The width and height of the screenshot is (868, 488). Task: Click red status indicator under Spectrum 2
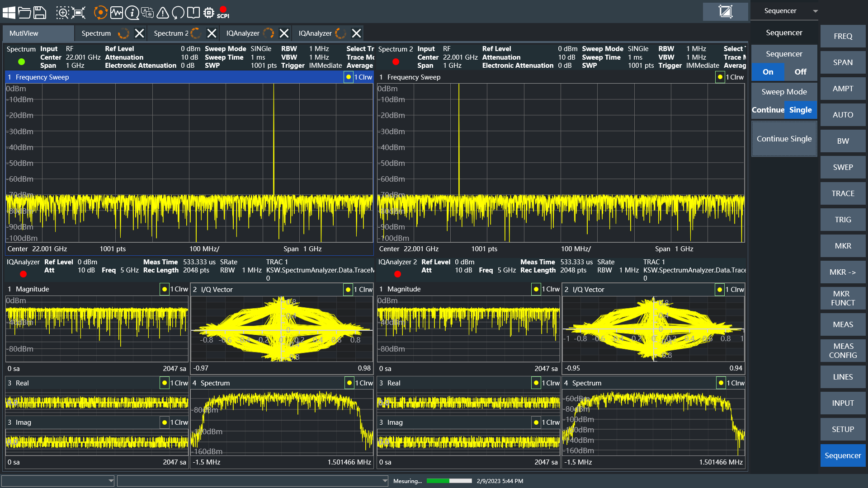[x=396, y=61]
